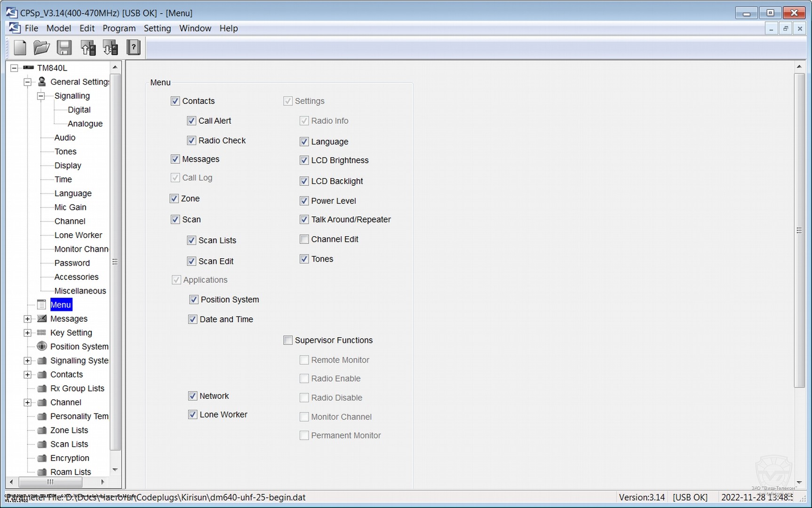The image size is (812, 508).
Task: Open Rx Group Lists tree item
Action: (77, 389)
